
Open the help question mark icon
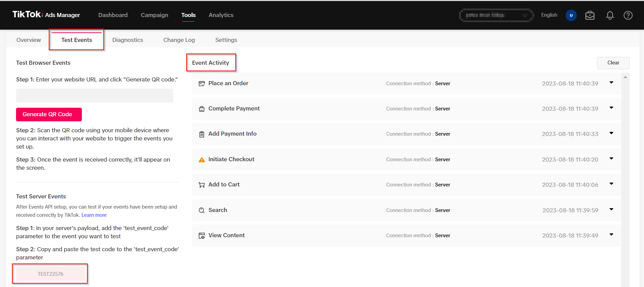click(x=628, y=15)
